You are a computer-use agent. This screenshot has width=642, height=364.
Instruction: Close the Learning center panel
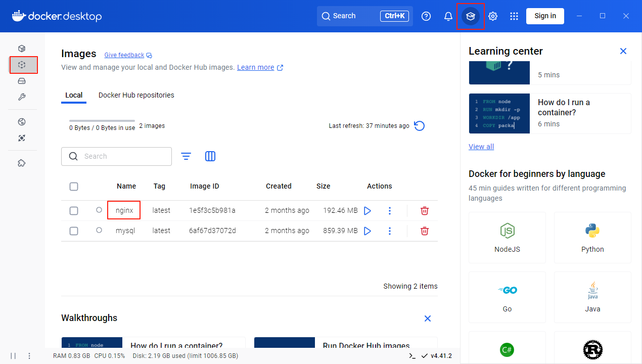point(623,51)
